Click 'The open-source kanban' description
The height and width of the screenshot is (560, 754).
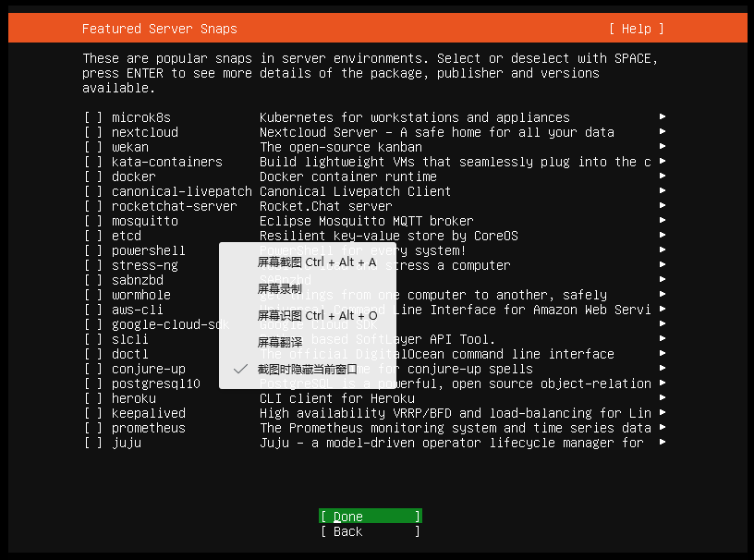341,147
